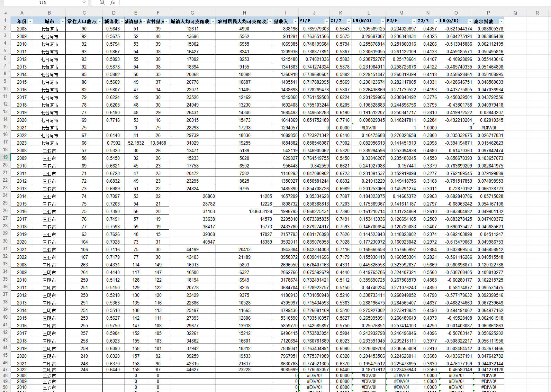Click the cell containing 1294057
Viewport: 551px width, 392px height.
(x=286, y=128)
